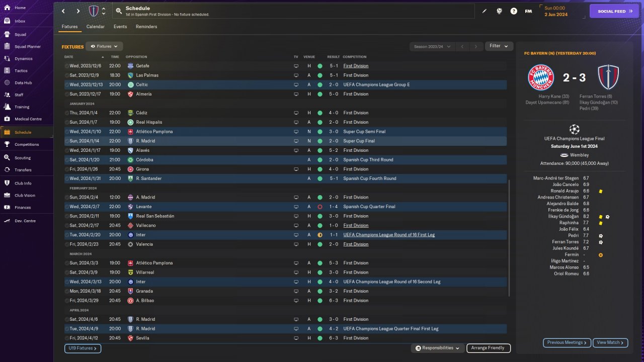Open Competitions from the sidebar

[x=27, y=144]
